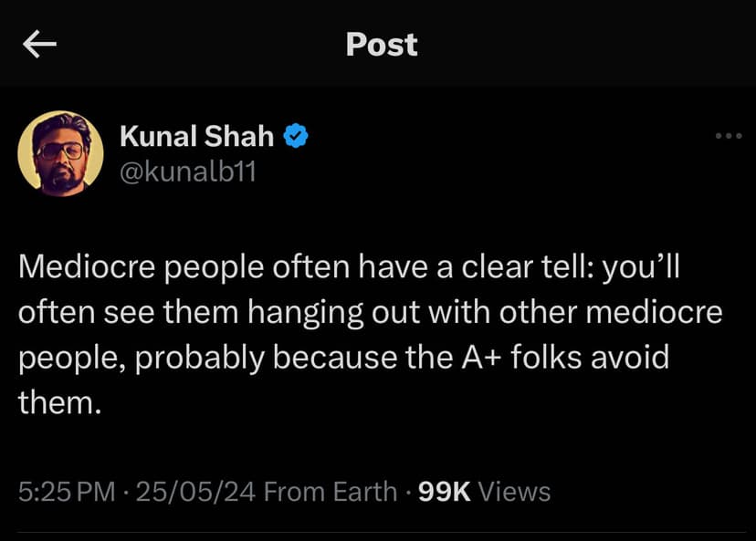Tap the blue verified badge
Viewport: 756px width, 541px height.
pyautogui.click(x=295, y=137)
